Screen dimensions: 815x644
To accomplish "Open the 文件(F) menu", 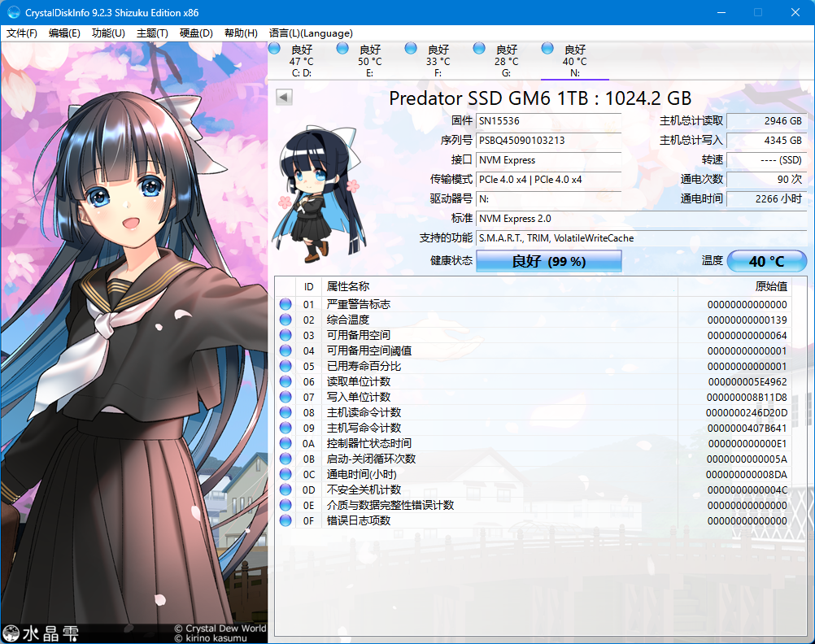I will (21, 33).
